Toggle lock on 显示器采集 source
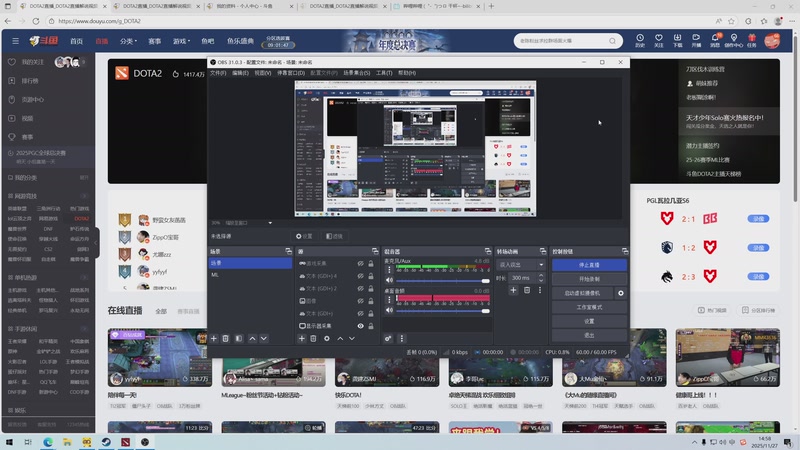The image size is (800, 450). pos(371,326)
